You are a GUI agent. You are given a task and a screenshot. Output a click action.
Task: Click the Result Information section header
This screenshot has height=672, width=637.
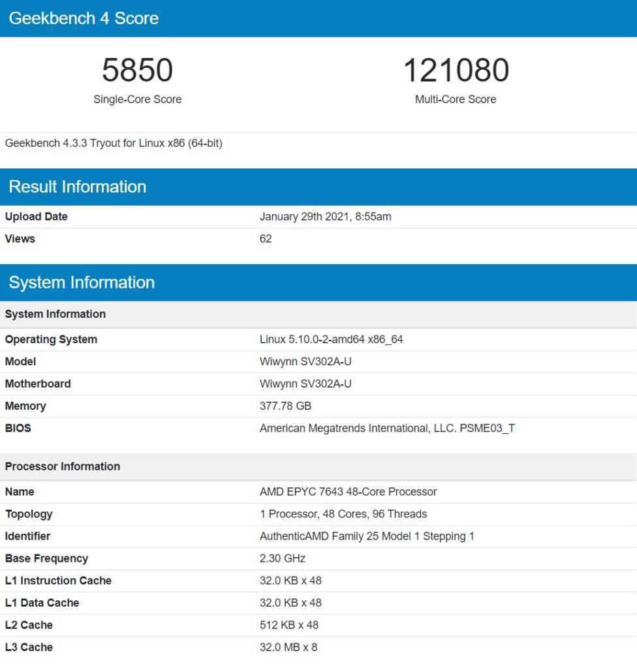coord(76,187)
